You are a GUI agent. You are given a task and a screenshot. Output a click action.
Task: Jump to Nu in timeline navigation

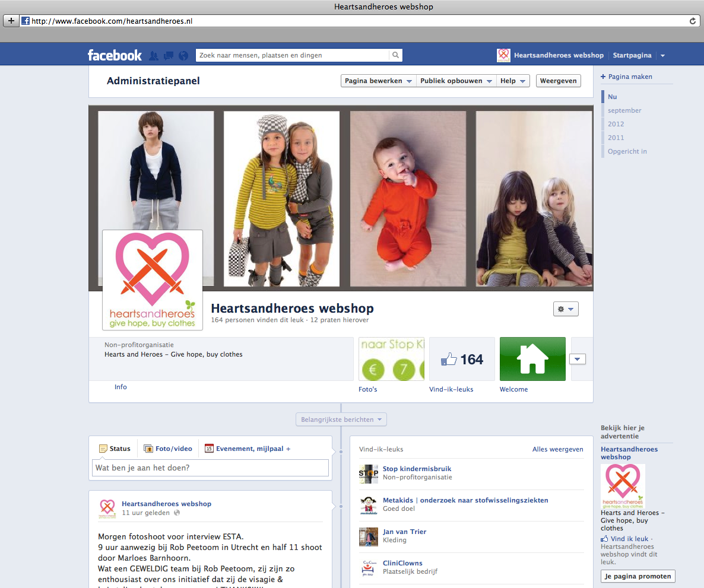(613, 97)
